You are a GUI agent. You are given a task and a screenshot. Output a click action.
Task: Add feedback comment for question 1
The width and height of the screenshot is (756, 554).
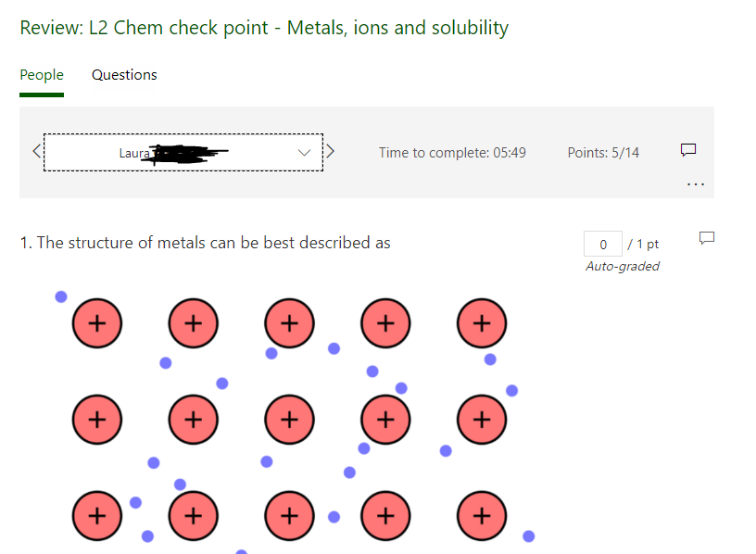tap(707, 238)
